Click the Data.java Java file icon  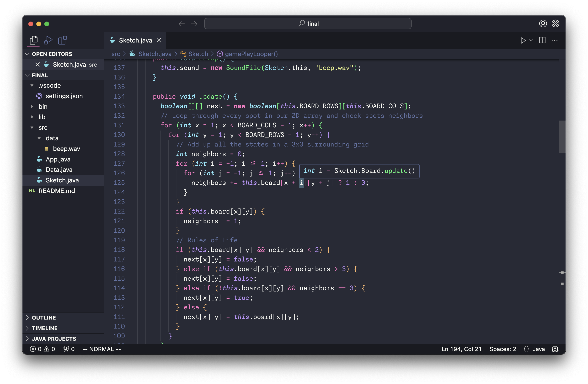[39, 170]
